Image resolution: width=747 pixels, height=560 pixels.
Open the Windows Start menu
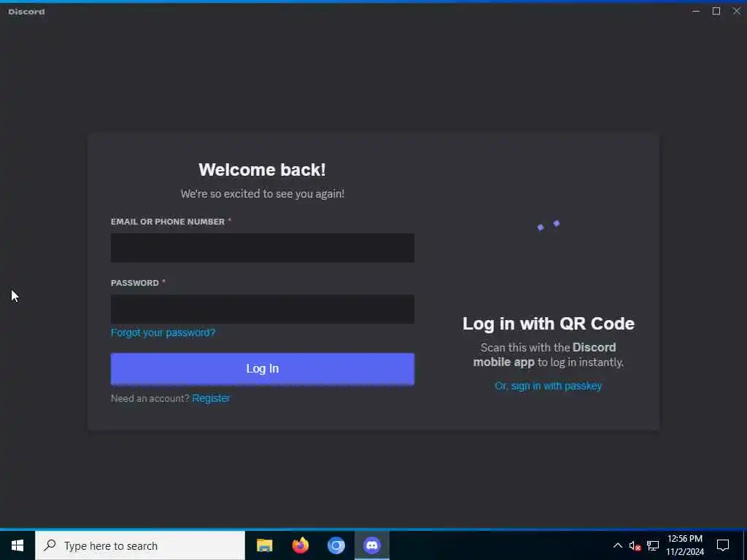[18, 545]
